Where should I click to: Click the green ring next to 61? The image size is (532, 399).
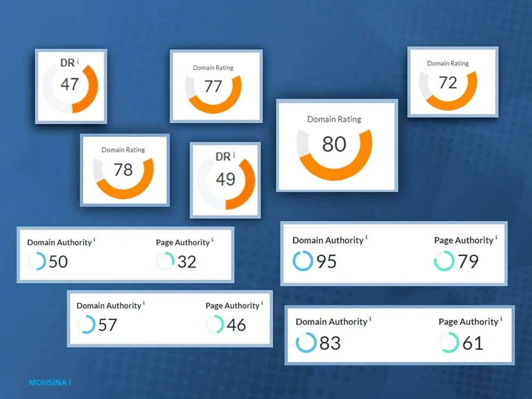(449, 342)
